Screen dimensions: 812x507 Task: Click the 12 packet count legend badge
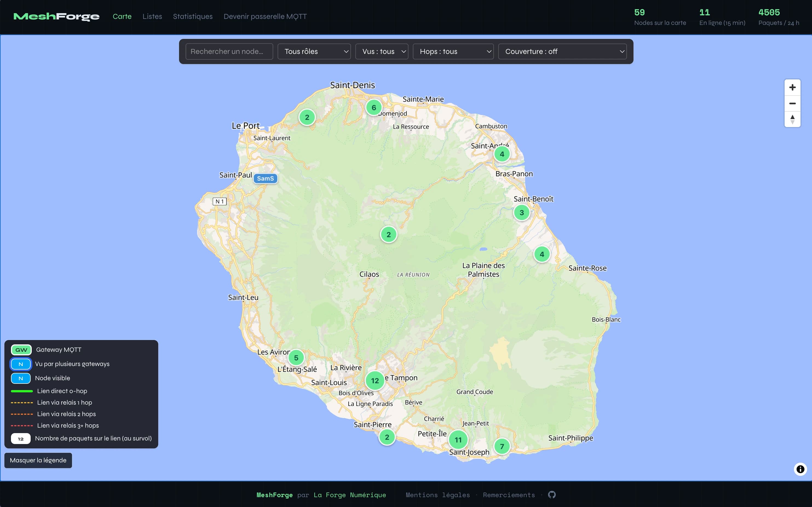[21, 439]
